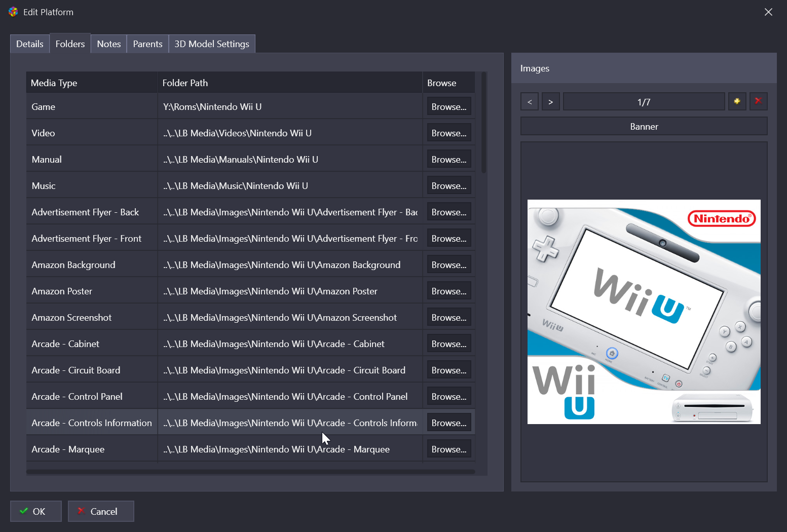
Task: Edit the Game folder path Y:\Roms\Nintendo Wii U
Action: click(x=290, y=106)
